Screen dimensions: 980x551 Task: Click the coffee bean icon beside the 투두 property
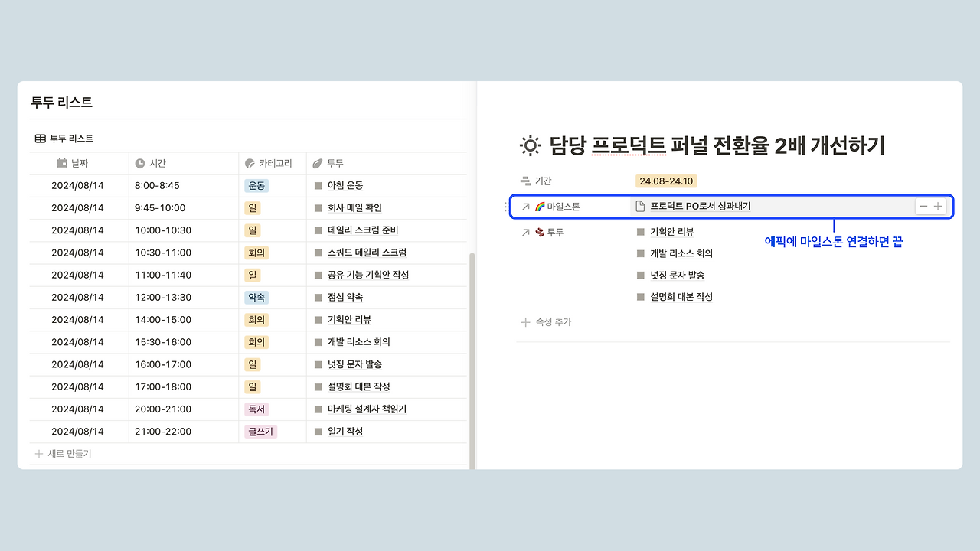coord(541,232)
